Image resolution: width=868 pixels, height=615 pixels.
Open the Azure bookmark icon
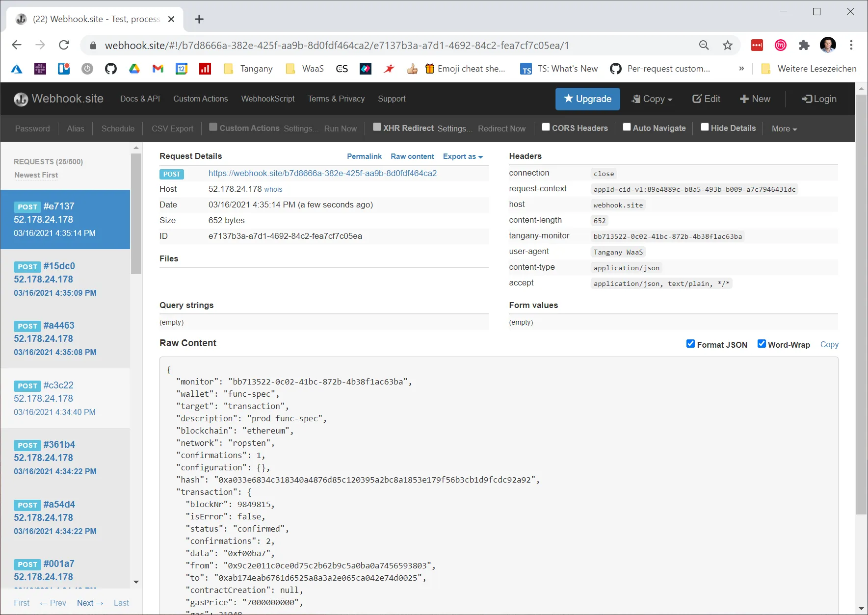click(17, 69)
